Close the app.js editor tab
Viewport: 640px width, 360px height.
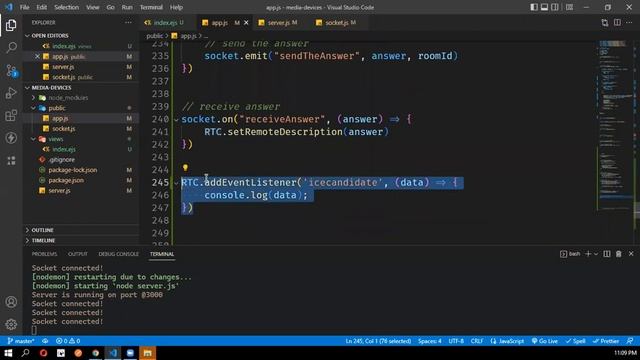tap(246, 22)
